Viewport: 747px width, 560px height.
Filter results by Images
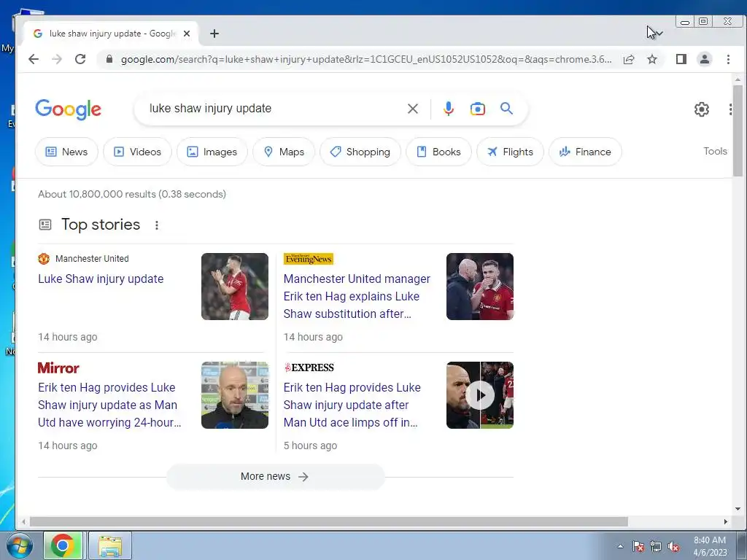pyautogui.click(x=212, y=152)
